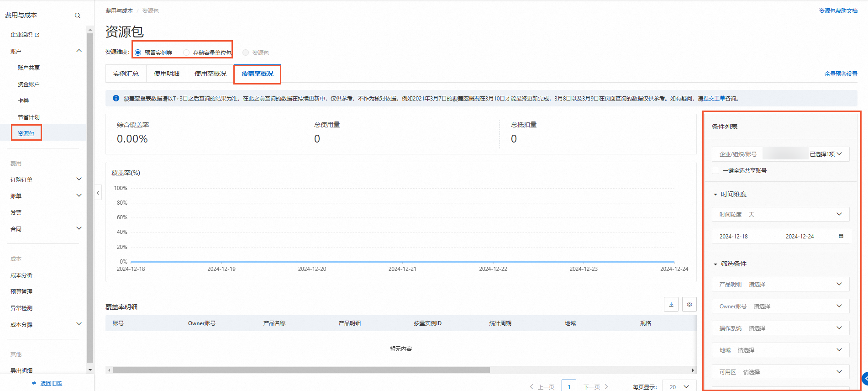Click the table's horizontal scrollbar
868x391 pixels.
(301, 370)
